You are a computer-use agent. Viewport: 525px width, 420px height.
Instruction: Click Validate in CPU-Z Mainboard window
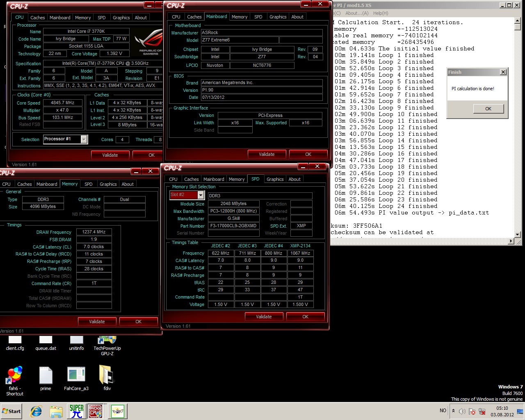(267, 154)
